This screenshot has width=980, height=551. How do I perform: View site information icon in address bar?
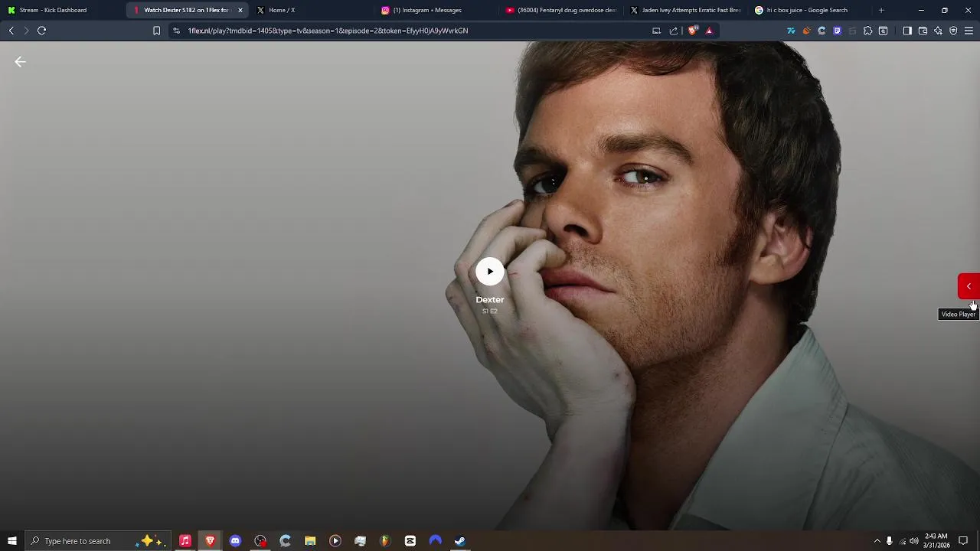click(176, 31)
